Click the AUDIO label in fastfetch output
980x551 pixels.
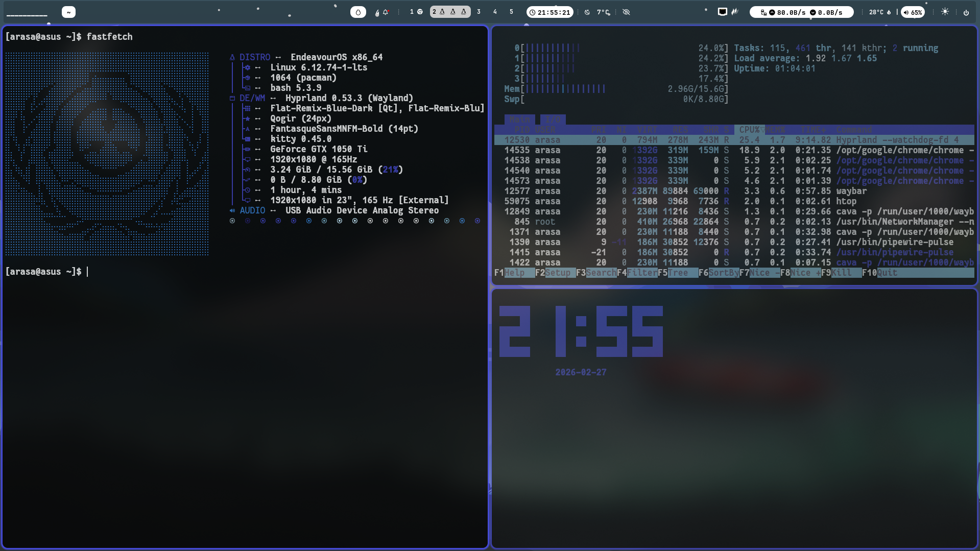point(252,210)
